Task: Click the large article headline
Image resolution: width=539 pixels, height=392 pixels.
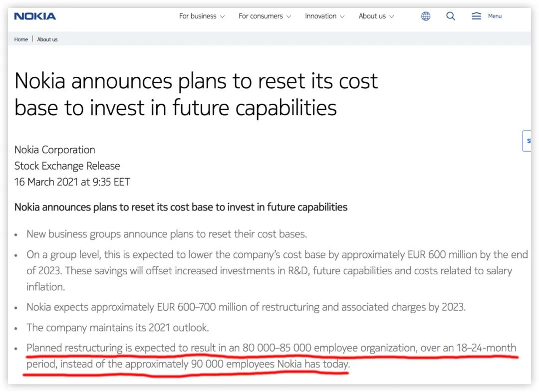Action: coord(196,94)
